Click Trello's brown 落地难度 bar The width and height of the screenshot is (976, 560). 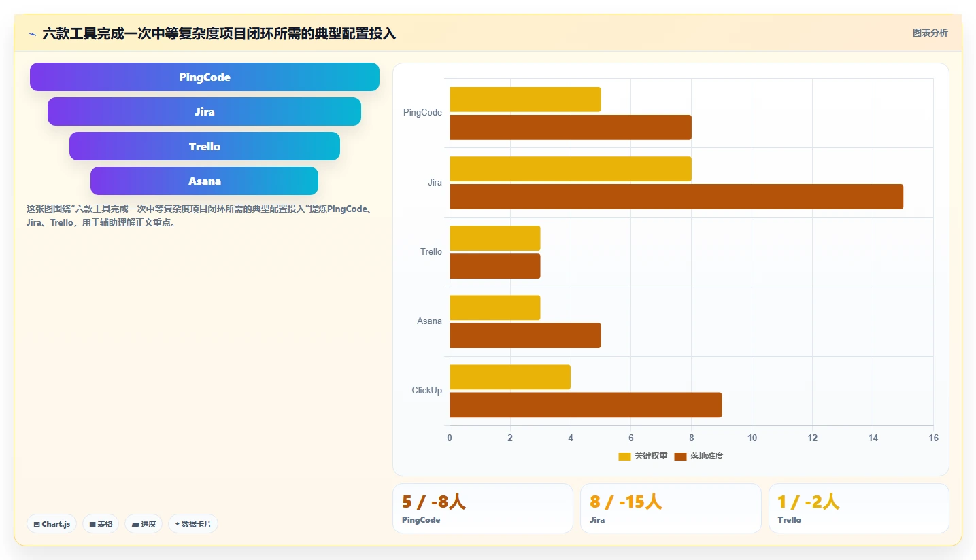coord(494,266)
